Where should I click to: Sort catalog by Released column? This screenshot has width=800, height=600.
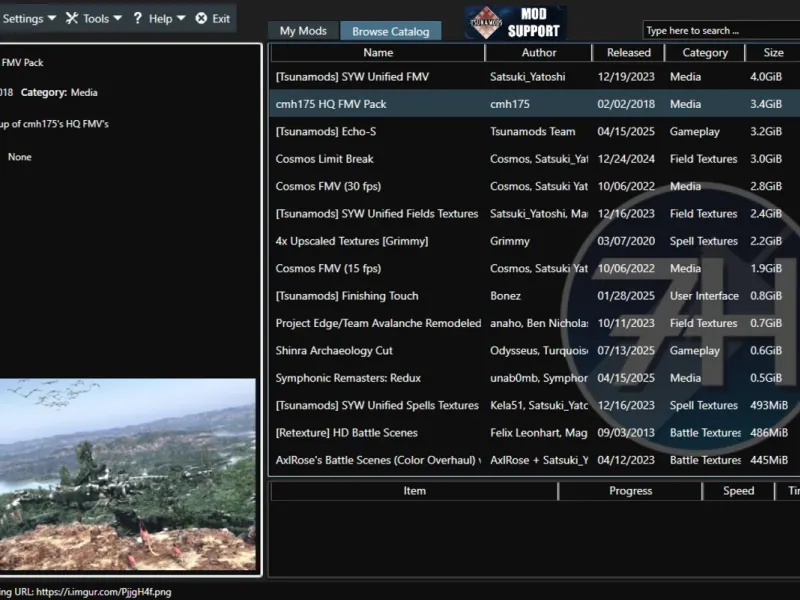click(x=629, y=53)
